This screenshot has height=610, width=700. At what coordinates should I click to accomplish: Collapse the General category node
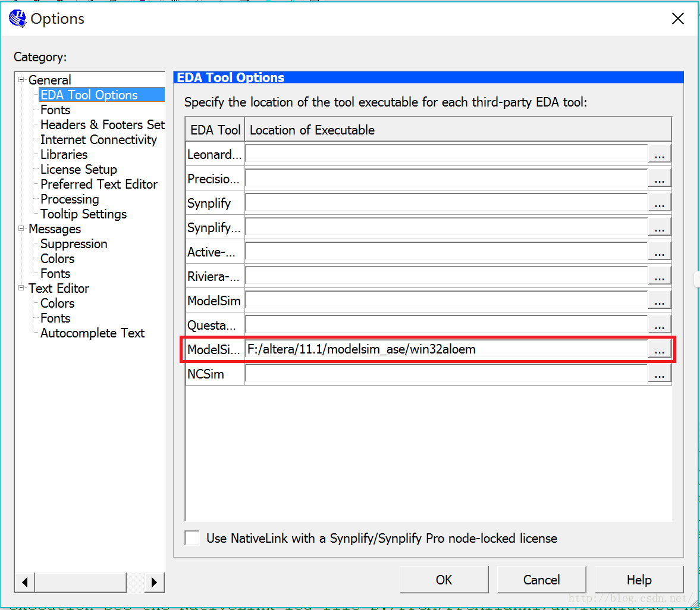click(21, 80)
